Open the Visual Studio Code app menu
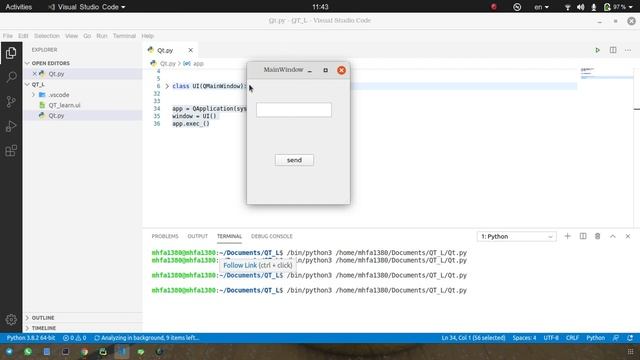This screenshot has height=360, width=640. pyautogui.click(x=87, y=7)
